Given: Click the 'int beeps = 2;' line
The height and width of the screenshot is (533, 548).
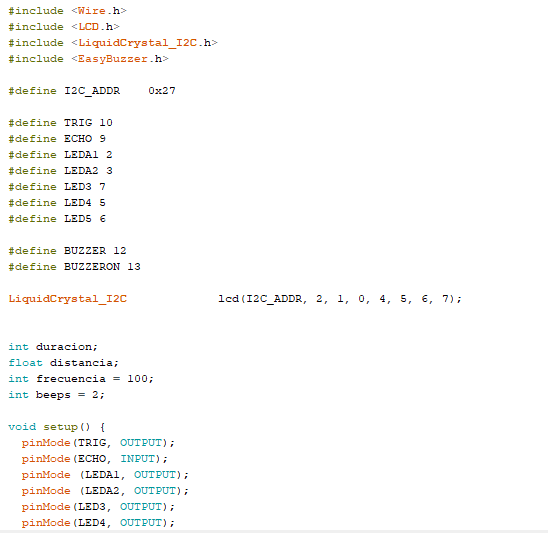Looking at the screenshot, I should pos(57,395).
